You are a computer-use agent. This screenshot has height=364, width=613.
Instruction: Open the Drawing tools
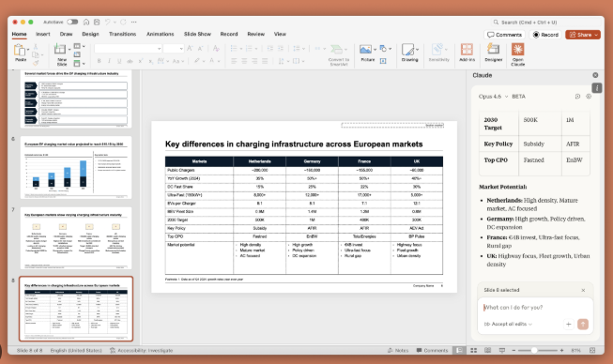[409, 53]
